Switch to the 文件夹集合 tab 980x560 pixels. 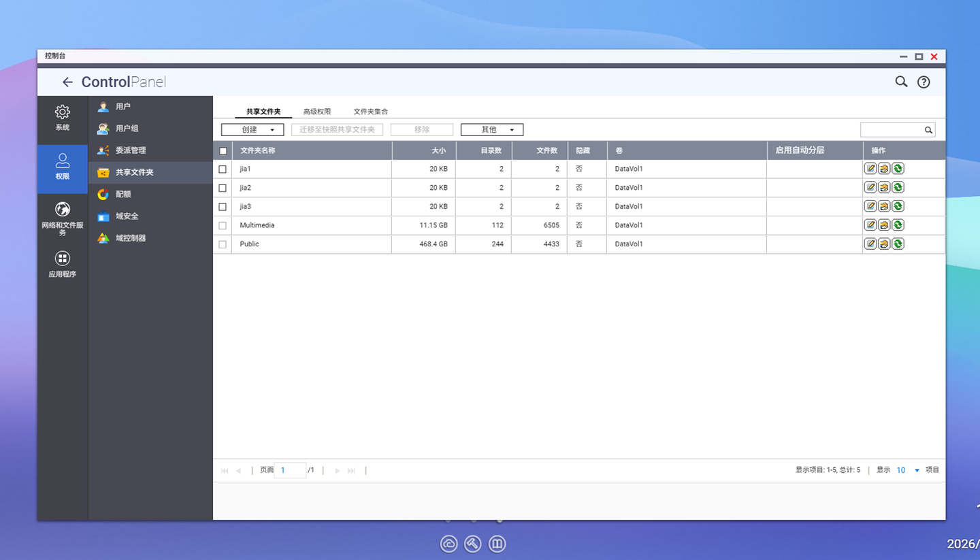371,112
